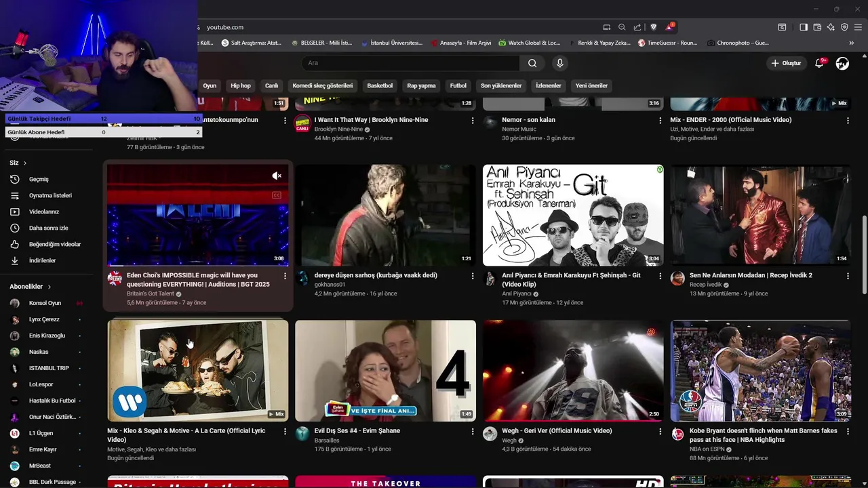Open Brooklyn Nine-Nine channel avatar
868x488 pixels.
[x=302, y=123]
